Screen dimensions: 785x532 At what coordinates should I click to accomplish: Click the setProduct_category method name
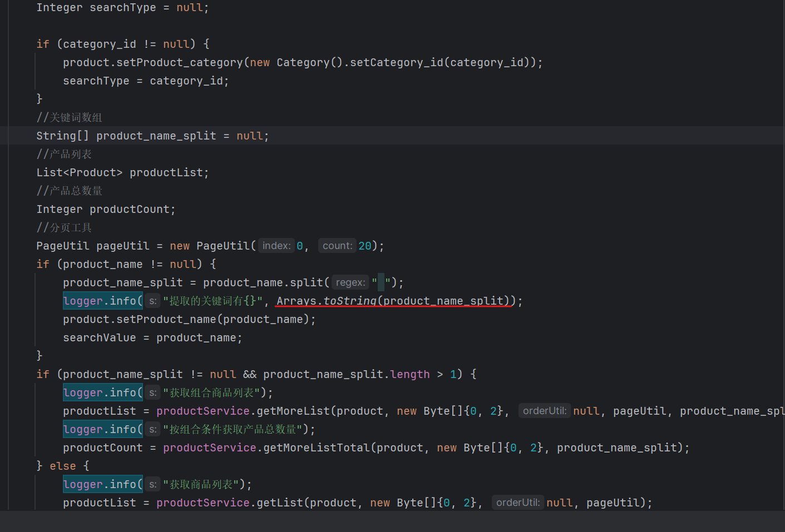(179, 62)
